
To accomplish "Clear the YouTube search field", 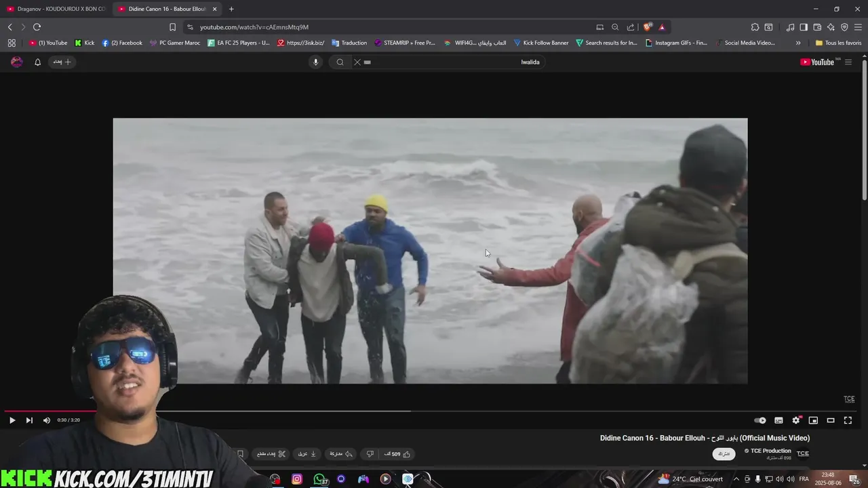I will [x=357, y=62].
